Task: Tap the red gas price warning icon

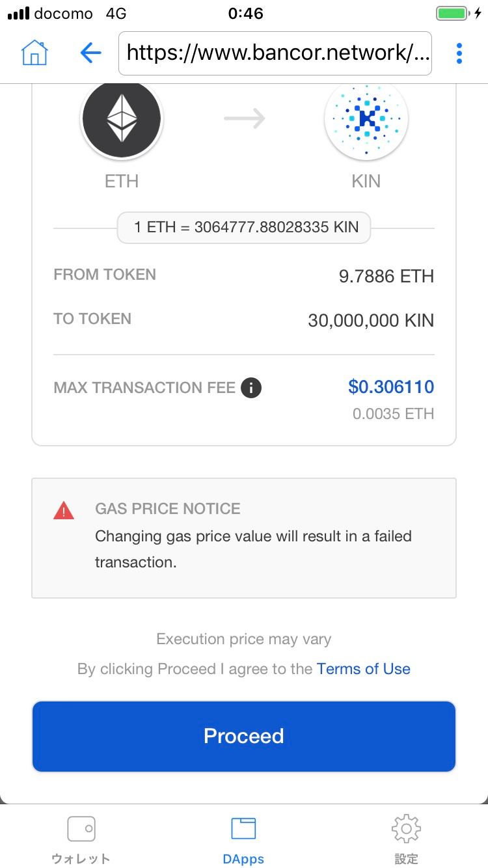Action: point(64,511)
